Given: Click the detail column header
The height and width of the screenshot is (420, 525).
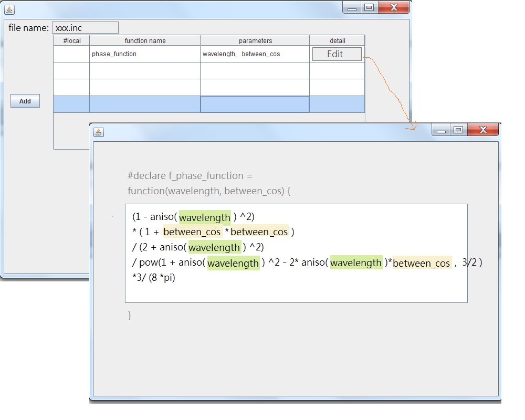Looking at the screenshot, I should pyautogui.click(x=337, y=41).
